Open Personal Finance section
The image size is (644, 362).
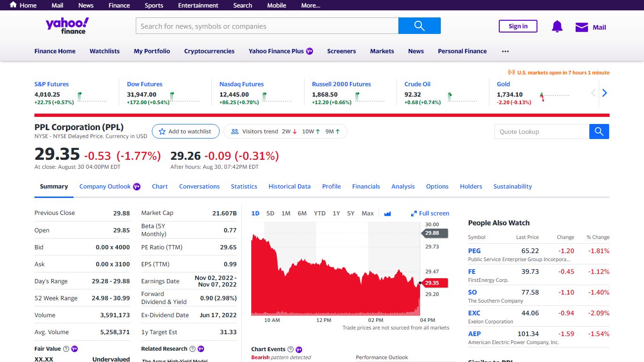[x=462, y=51]
